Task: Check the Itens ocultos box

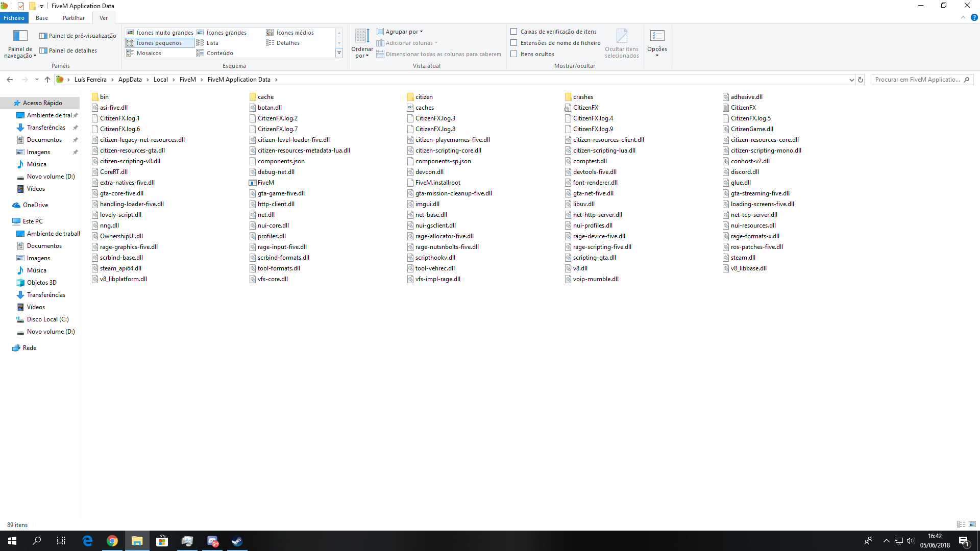Action: 514,54
